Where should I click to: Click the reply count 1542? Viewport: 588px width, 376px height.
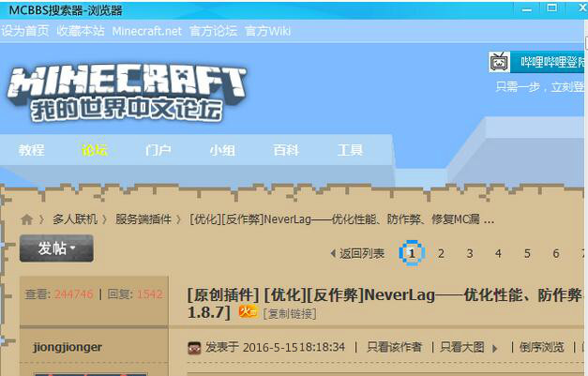(x=150, y=294)
